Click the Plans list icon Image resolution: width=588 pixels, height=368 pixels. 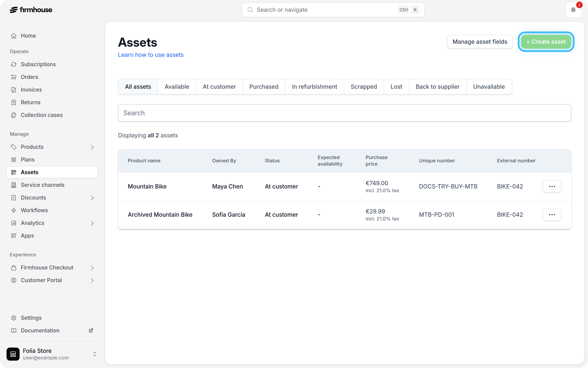(x=14, y=160)
